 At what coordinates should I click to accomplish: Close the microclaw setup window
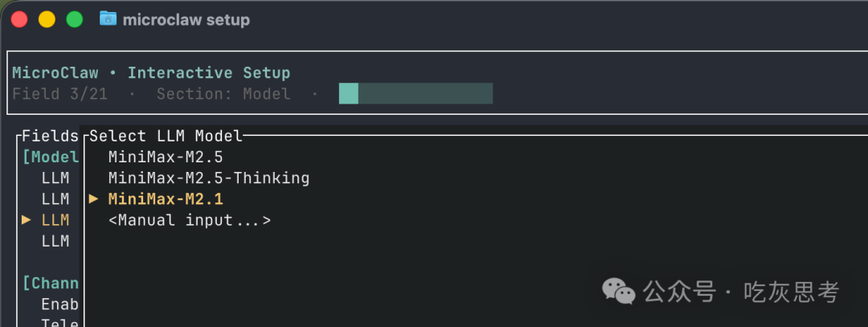(x=19, y=19)
